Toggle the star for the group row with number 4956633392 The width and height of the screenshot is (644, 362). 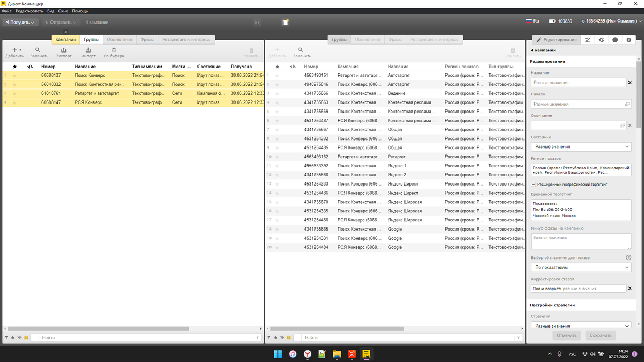(277, 166)
